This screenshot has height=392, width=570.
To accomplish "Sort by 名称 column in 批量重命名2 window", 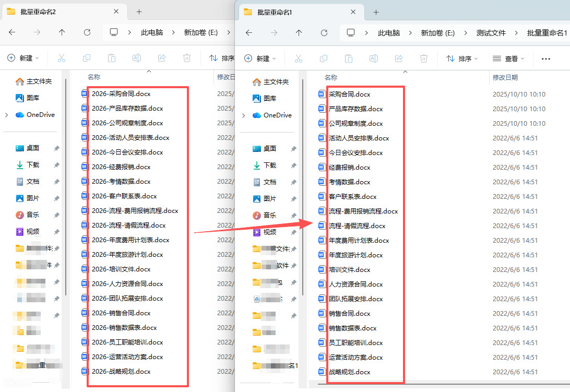I will 94,77.
